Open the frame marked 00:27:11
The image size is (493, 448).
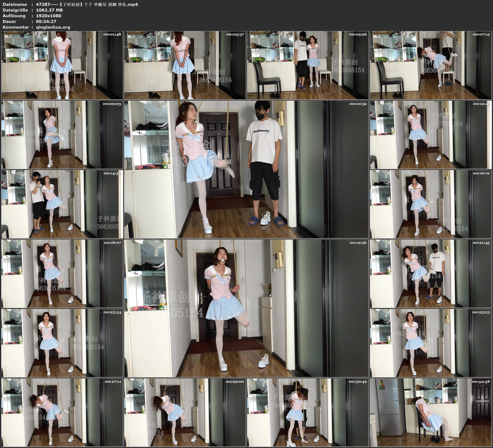pyautogui.click(x=62, y=412)
